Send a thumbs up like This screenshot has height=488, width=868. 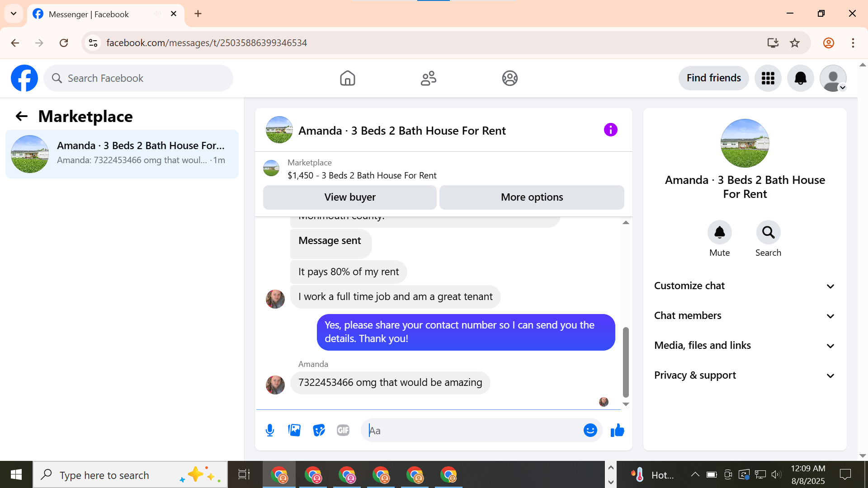click(x=617, y=430)
